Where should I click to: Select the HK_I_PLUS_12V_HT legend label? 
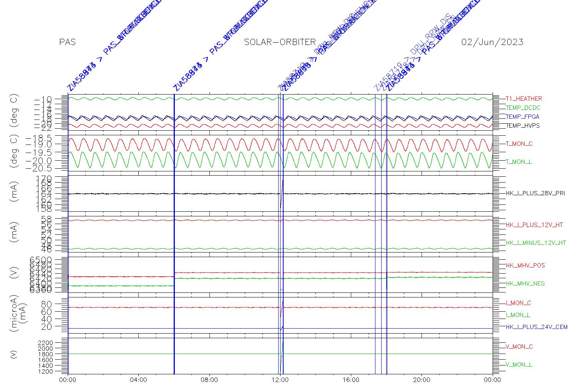click(x=535, y=225)
